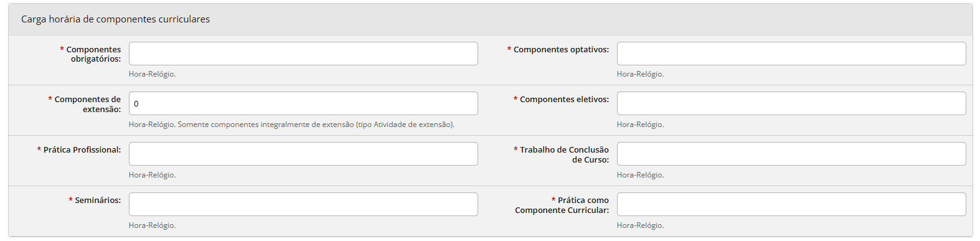Select the Componentes de extensão field containing 0
Viewport: 980px width, 241px height.
click(303, 103)
